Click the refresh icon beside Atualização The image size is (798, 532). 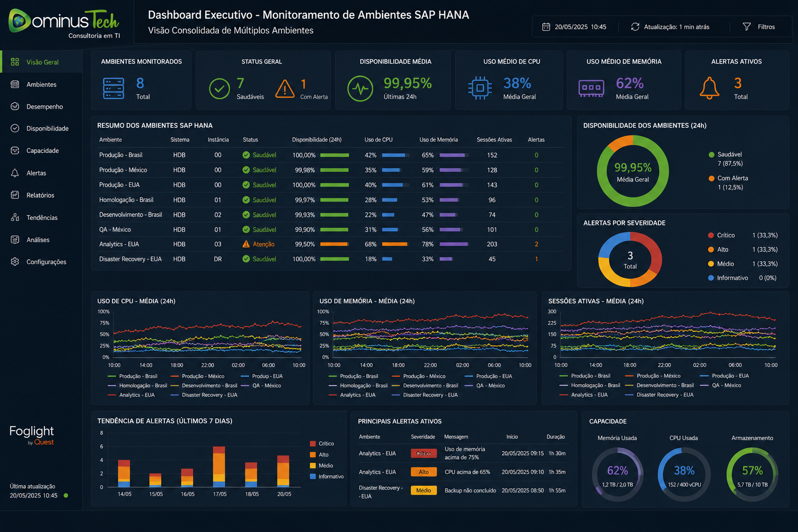pyautogui.click(x=635, y=26)
